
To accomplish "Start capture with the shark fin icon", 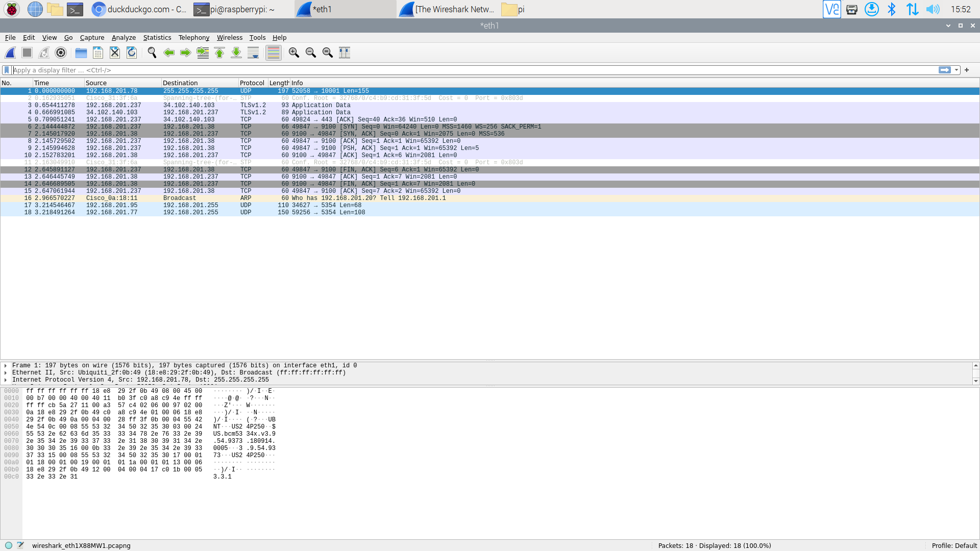I will (10, 53).
